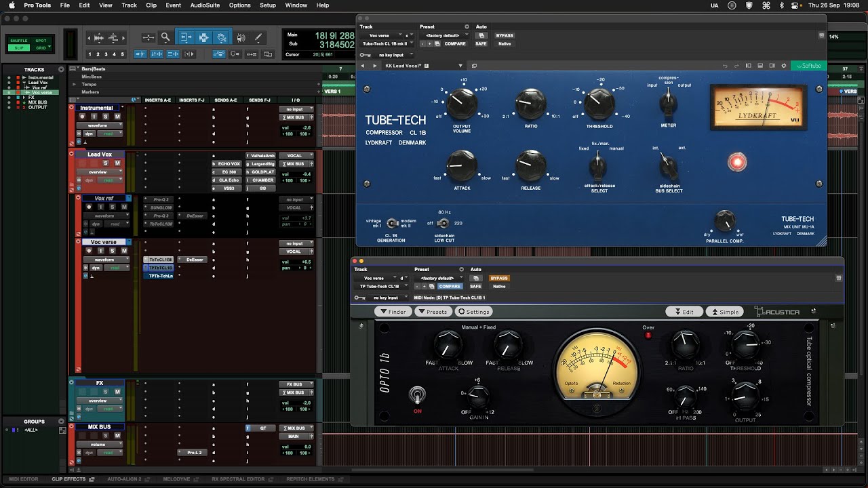This screenshot has height=488, width=868.
Task: Open the Track menu
Action: tap(129, 5)
